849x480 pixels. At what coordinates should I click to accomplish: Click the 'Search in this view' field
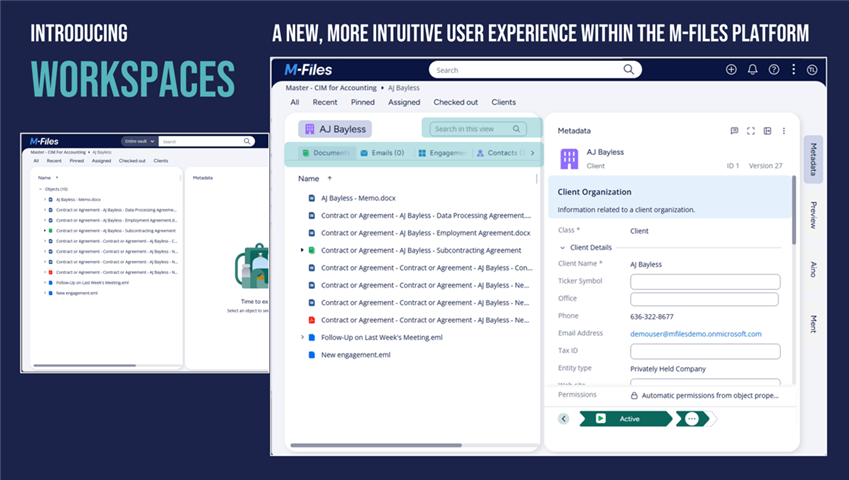[x=478, y=129]
